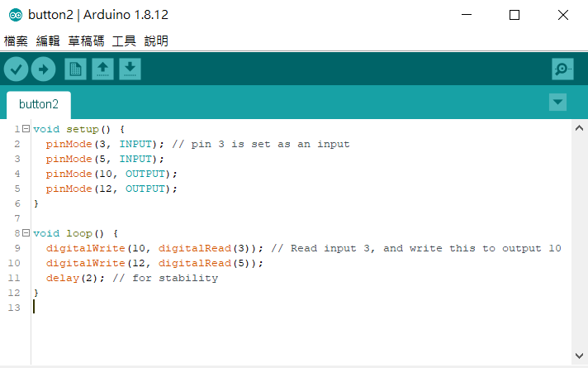Open the 編輯 menu

[x=48, y=41]
